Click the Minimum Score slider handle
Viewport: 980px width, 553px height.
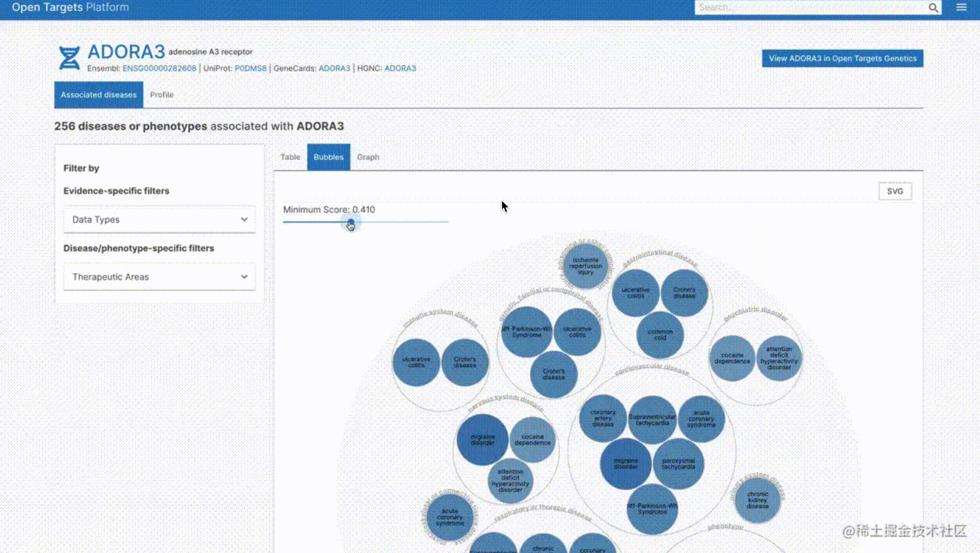[351, 222]
